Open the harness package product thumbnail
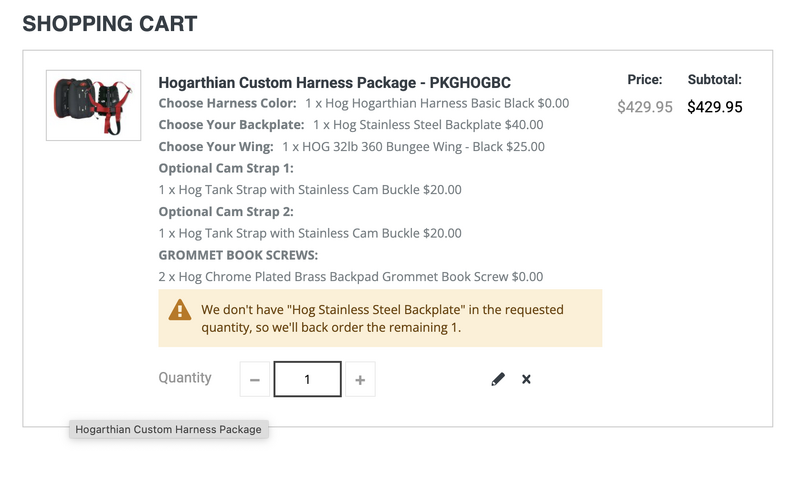The image size is (800, 479). [x=93, y=105]
